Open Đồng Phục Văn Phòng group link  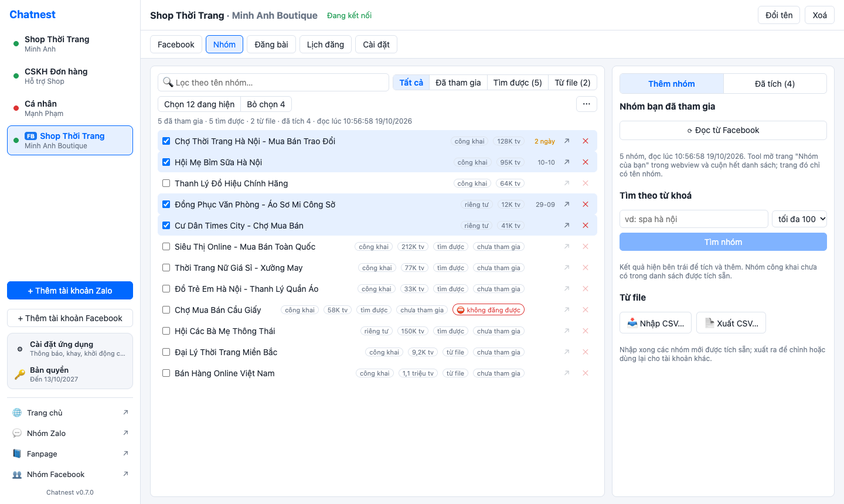pos(567,205)
